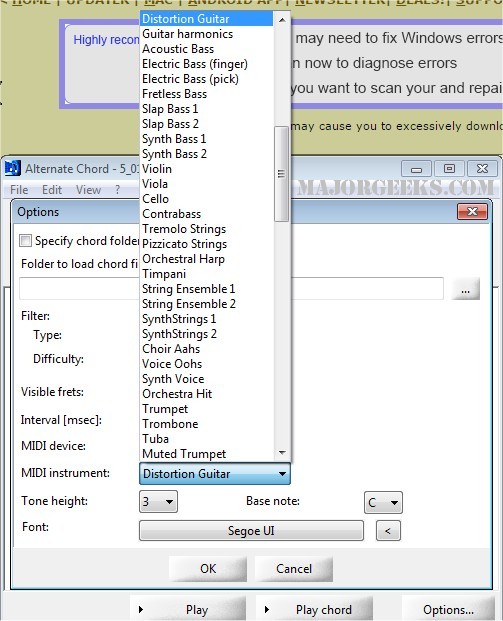Click scroll-up arrow of instrument list

tap(282, 19)
